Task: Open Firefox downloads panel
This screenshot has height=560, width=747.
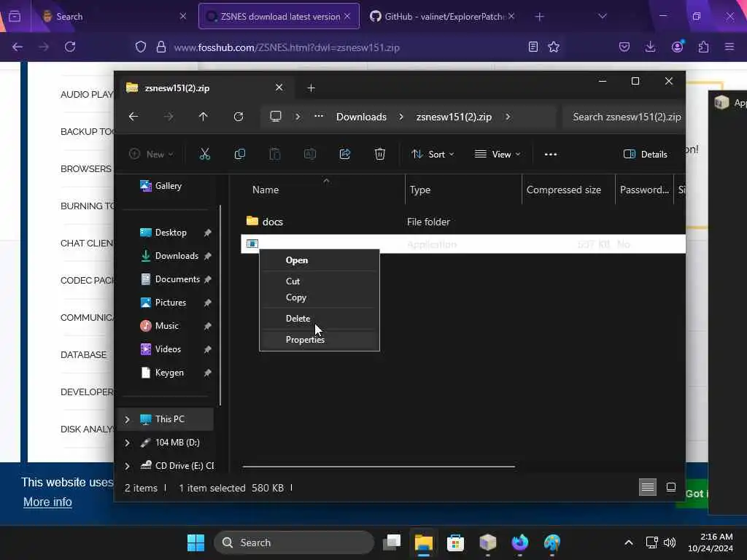Action: (x=650, y=47)
